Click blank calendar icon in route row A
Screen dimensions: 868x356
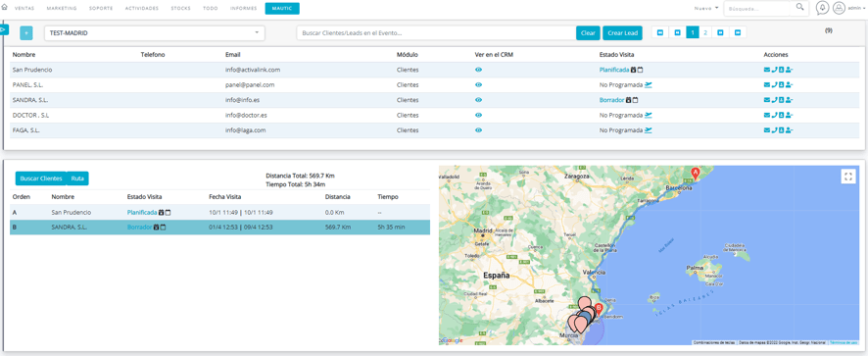click(168, 213)
